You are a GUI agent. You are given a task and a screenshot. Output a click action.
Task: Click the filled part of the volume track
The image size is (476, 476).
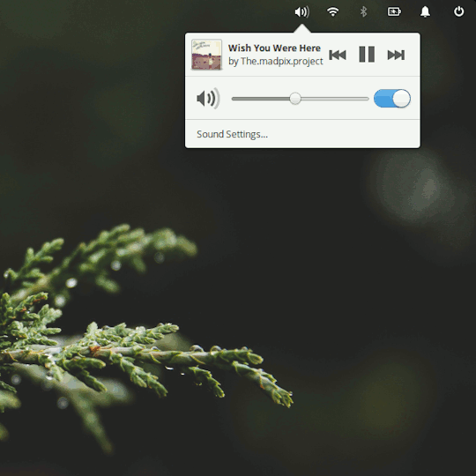(260, 99)
